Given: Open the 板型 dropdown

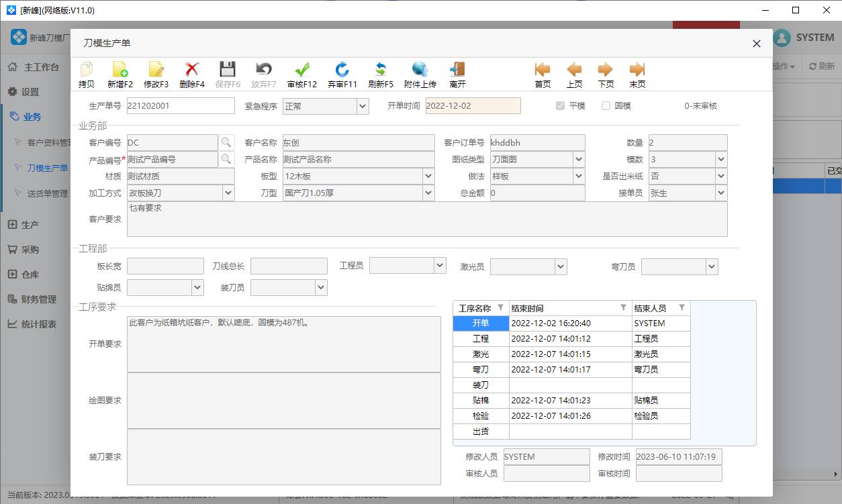Looking at the screenshot, I should (x=428, y=176).
